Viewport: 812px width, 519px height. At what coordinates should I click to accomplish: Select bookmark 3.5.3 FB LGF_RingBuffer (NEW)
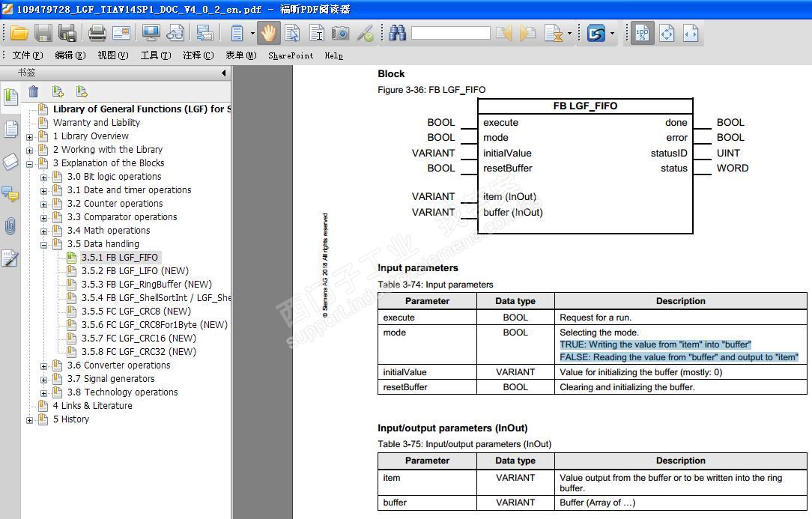[x=147, y=285]
